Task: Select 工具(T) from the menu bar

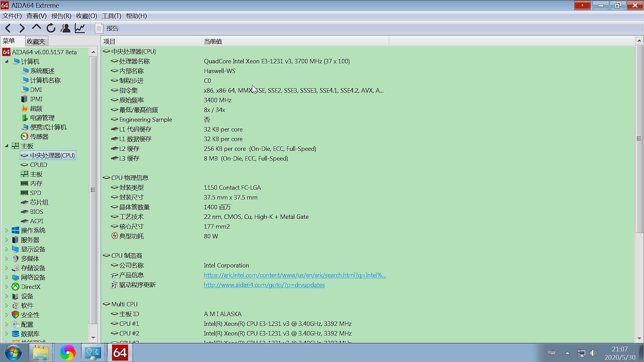Action: coord(112,16)
